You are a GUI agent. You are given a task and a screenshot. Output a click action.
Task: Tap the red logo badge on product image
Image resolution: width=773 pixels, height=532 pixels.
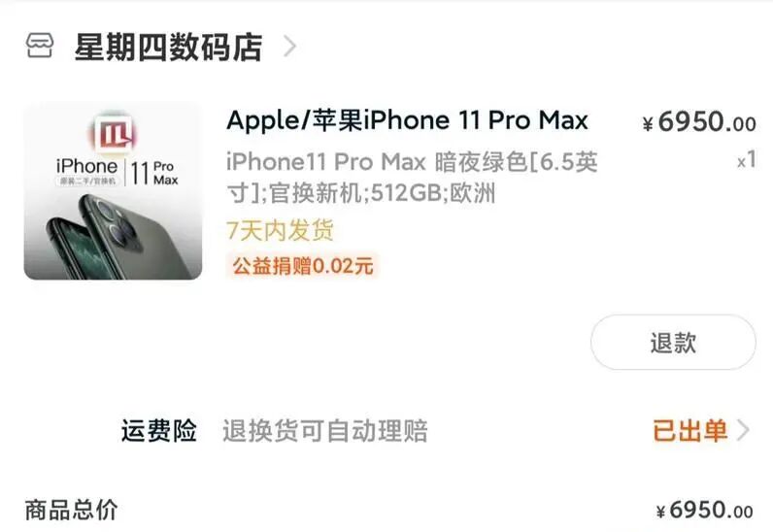113,133
